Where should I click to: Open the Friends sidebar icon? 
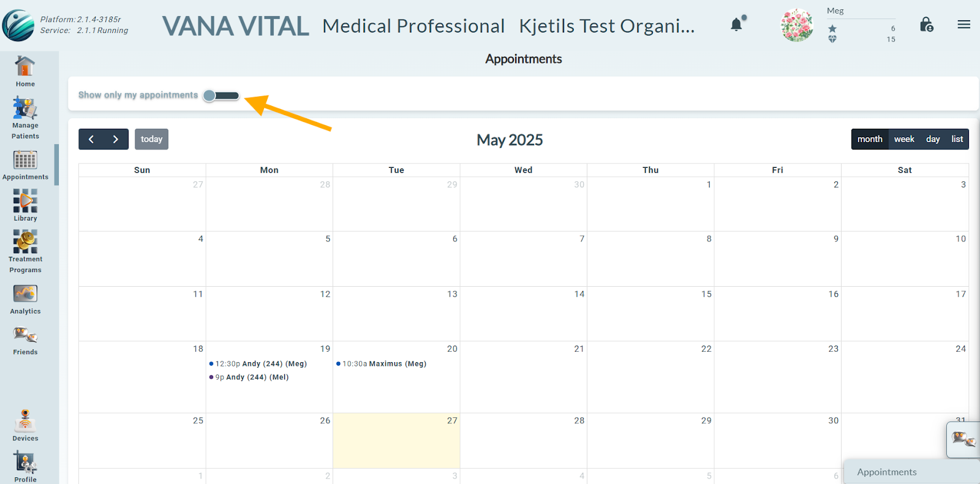click(25, 341)
